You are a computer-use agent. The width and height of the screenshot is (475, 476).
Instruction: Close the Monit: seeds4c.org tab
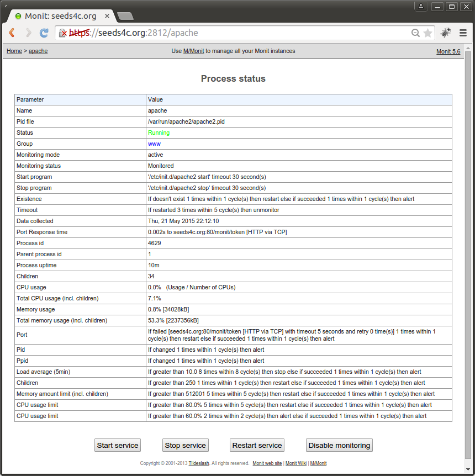tap(107, 16)
